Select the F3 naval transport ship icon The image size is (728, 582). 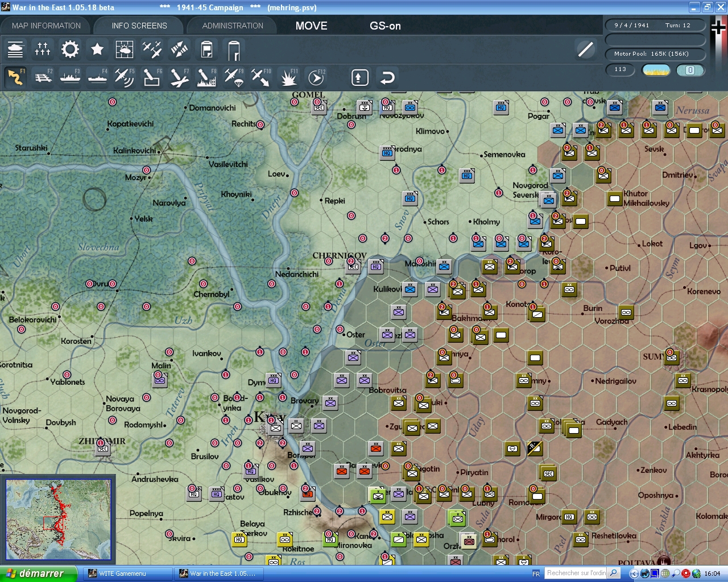click(70, 77)
